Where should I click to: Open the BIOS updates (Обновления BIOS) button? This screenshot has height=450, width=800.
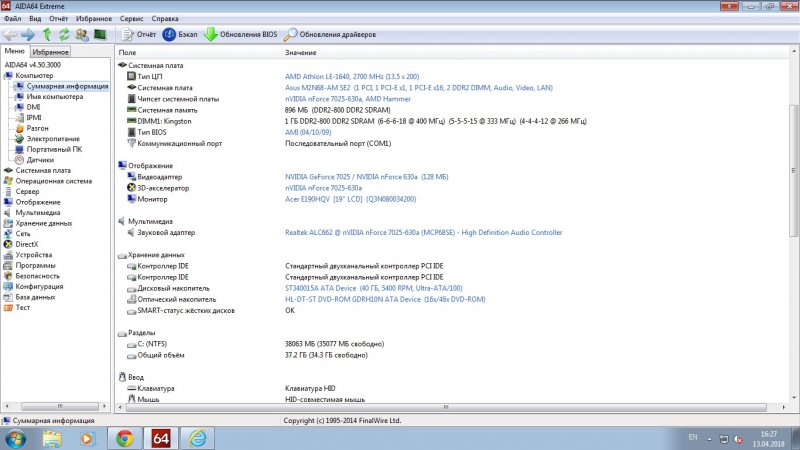(240, 35)
